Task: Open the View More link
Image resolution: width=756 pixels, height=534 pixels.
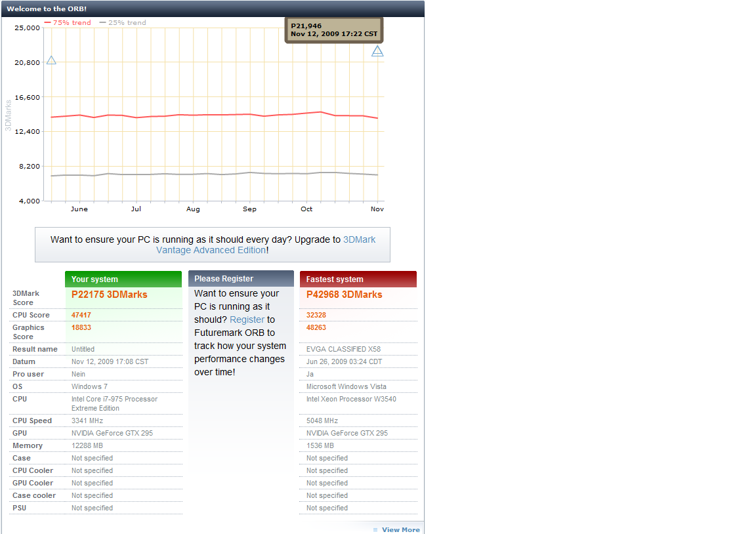Action: point(400,529)
